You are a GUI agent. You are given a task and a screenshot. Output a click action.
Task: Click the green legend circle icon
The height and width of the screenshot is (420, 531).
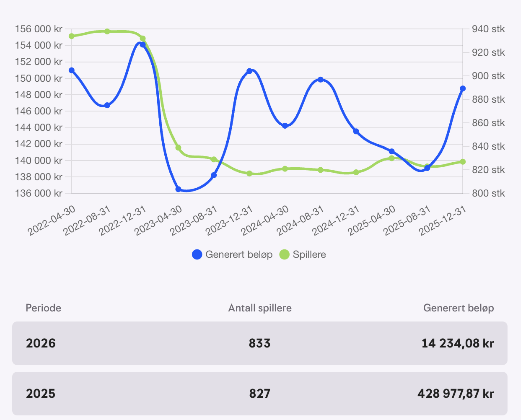point(285,254)
